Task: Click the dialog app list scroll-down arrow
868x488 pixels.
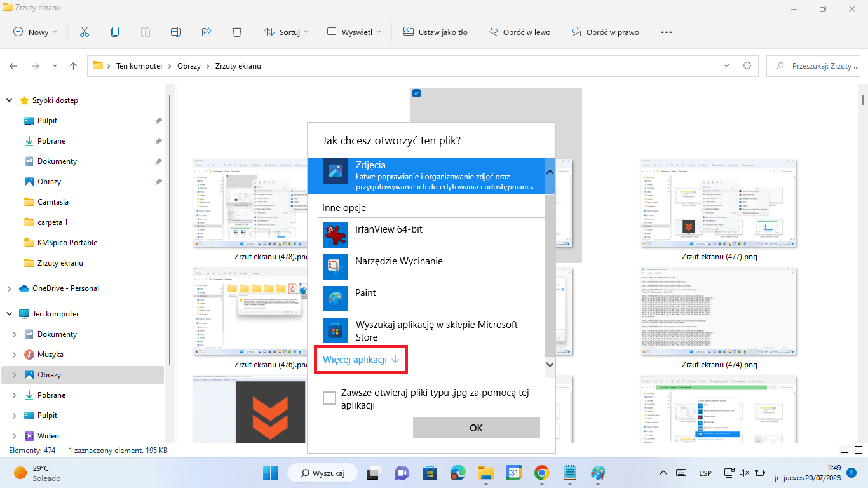Action: tap(550, 365)
